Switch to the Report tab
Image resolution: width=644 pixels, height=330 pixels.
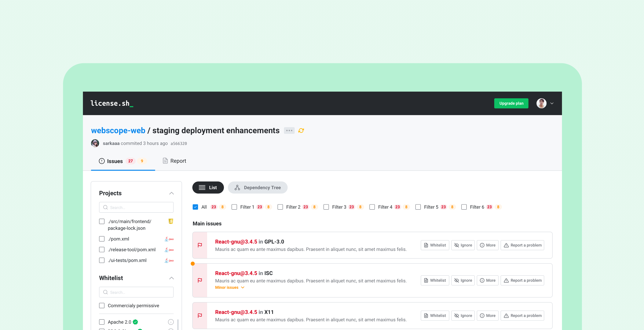click(174, 161)
